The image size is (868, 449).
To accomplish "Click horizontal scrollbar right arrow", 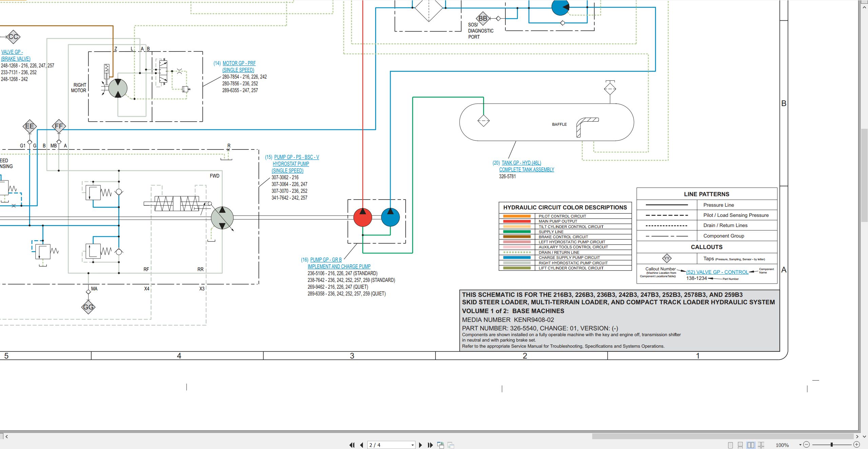I will 857,436.
